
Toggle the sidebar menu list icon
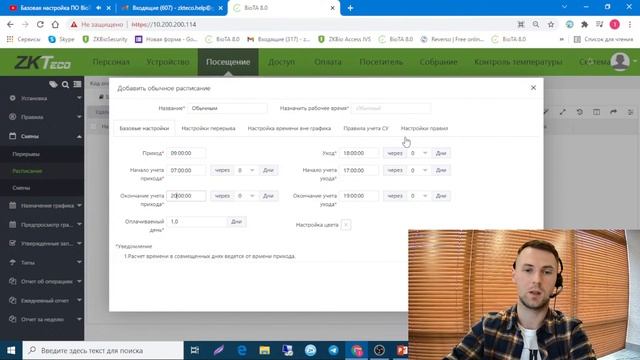[77, 84]
